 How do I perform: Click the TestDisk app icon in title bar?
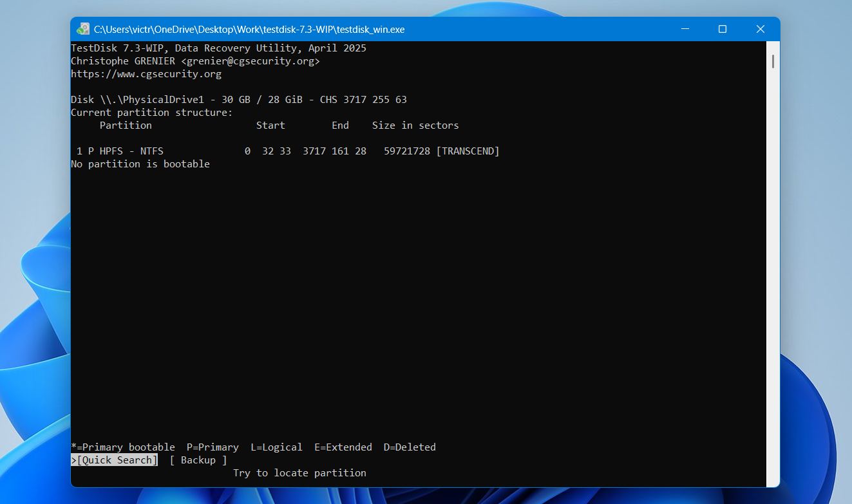coord(83,29)
